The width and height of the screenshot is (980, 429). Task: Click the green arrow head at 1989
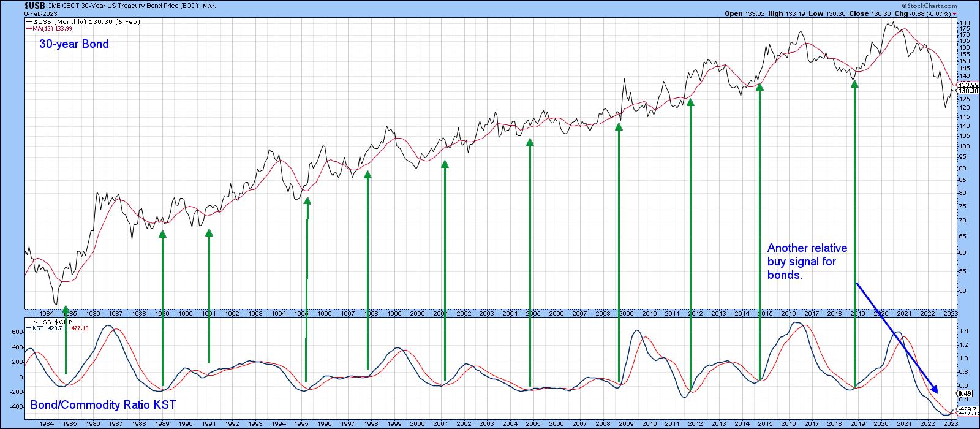point(162,233)
